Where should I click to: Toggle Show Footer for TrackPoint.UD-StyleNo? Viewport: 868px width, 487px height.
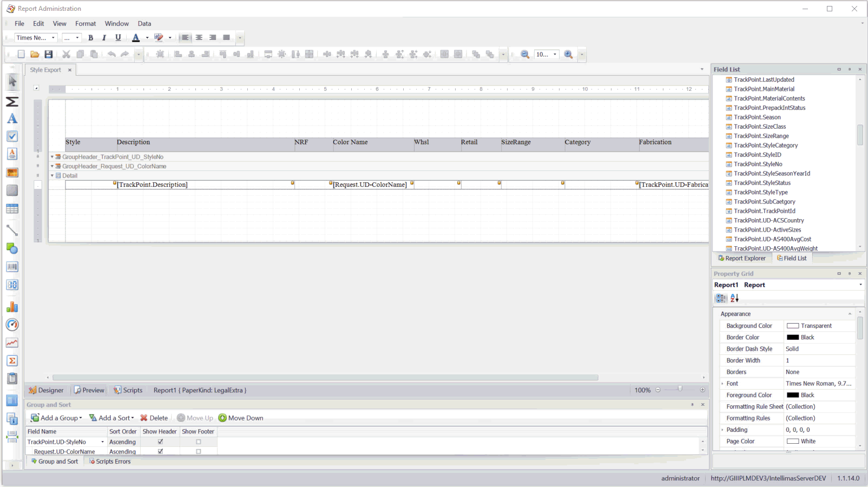click(x=199, y=442)
